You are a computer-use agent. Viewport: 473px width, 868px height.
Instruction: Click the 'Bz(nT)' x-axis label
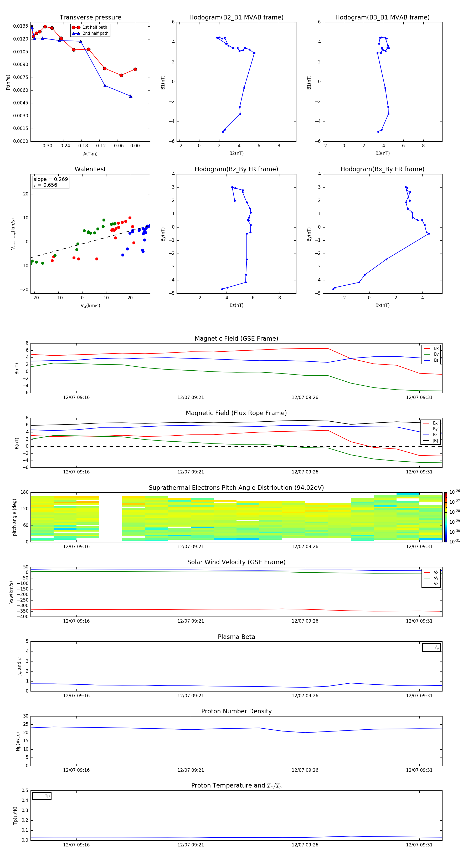coord(236,306)
